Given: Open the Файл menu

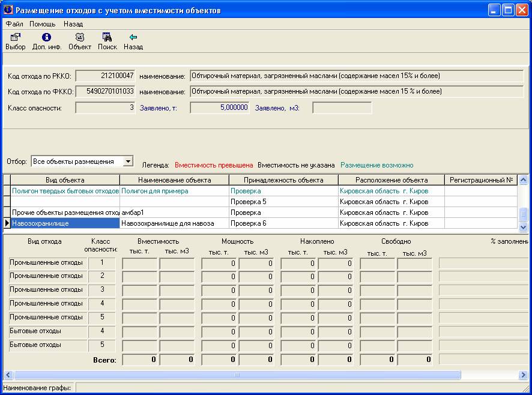Looking at the screenshot, I should pyautogui.click(x=14, y=24).
